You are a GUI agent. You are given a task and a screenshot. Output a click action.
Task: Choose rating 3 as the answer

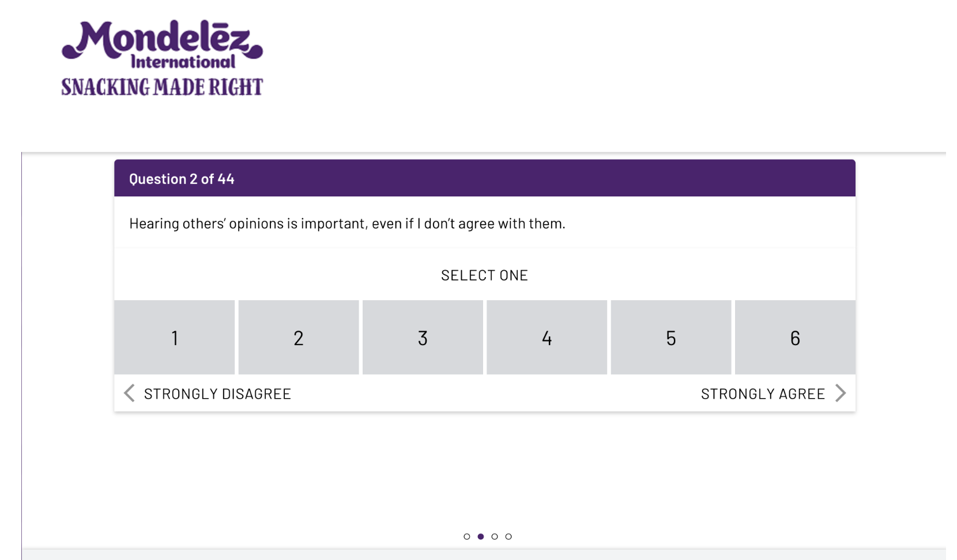point(423,338)
